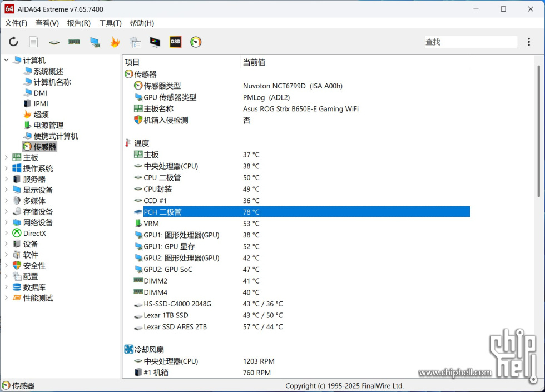Expand the 显示设备 tree node

coord(6,190)
